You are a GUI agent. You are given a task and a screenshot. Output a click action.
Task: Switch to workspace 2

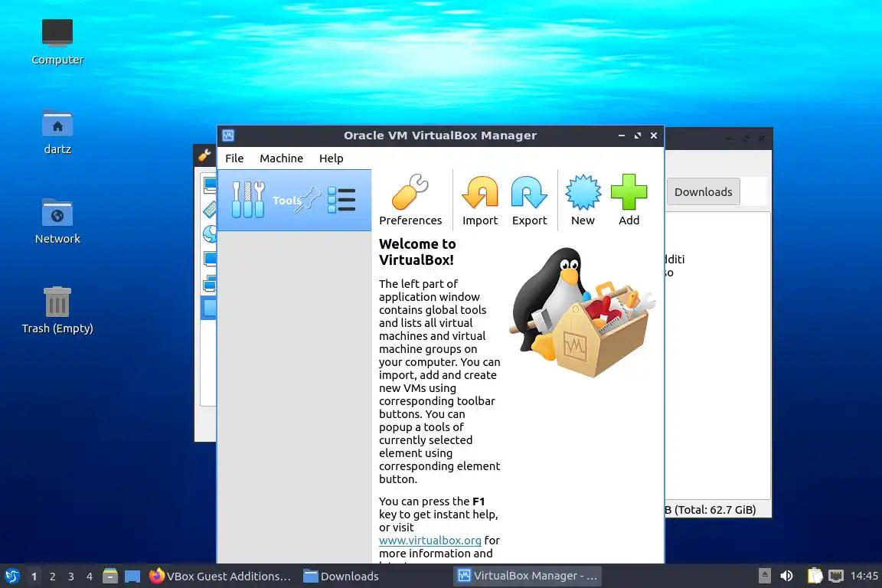pos(52,577)
